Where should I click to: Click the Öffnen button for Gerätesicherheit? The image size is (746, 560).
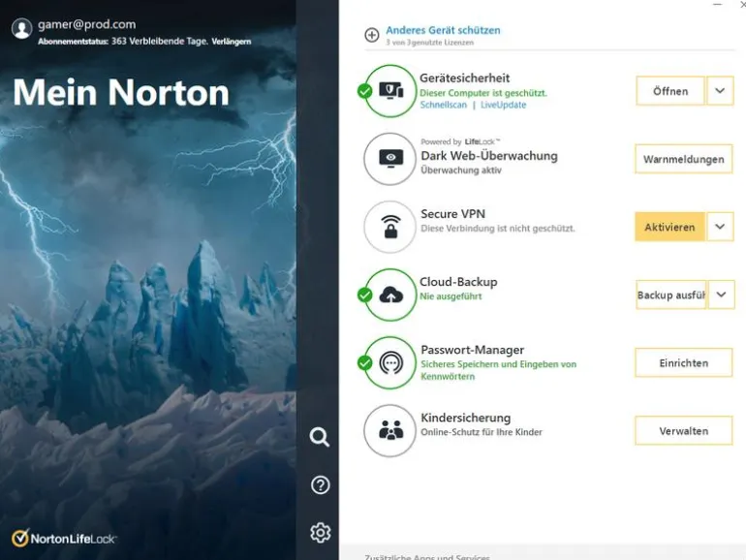coord(670,91)
